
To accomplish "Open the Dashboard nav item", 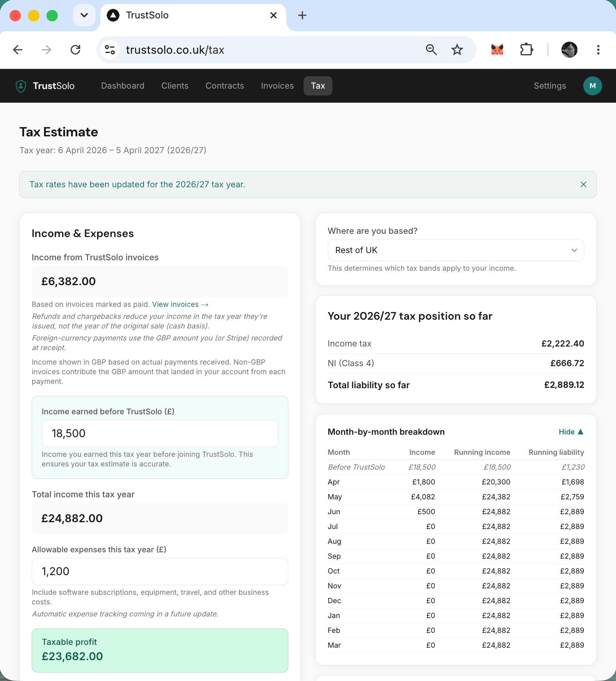I will coord(123,86).
